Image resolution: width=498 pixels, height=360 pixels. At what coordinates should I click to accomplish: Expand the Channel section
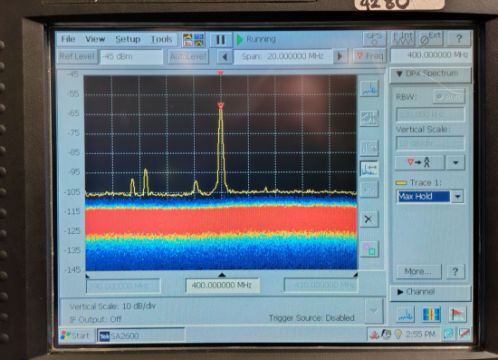coord(430,292)
